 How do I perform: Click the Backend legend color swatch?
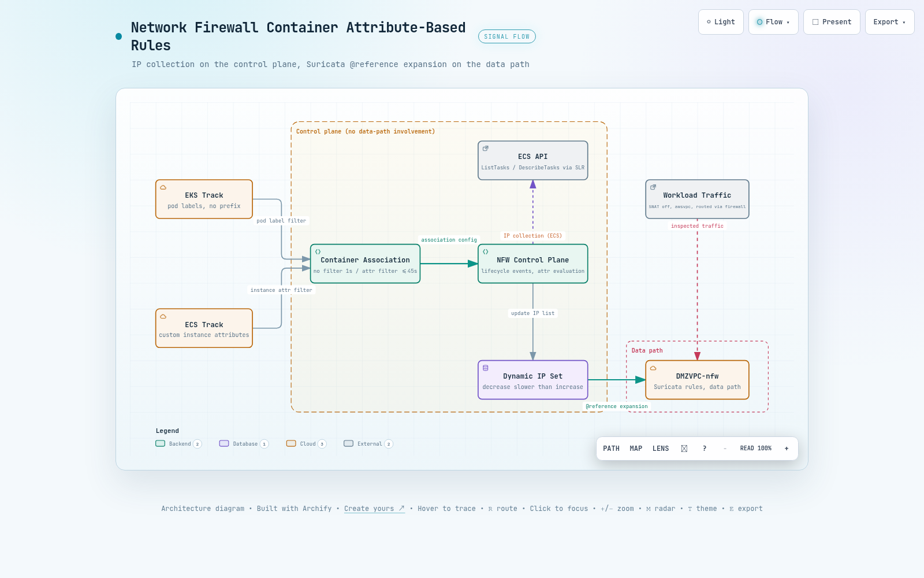tap(160, 443)
